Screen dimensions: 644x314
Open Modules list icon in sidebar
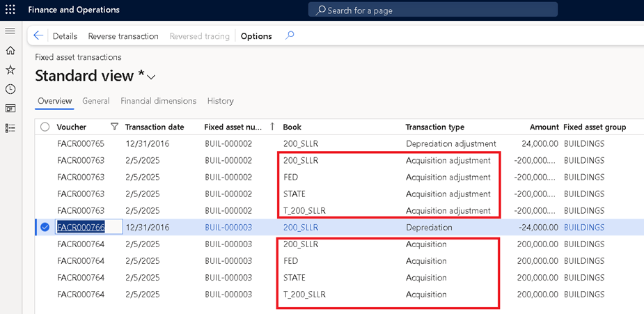pyautogui.click(x=10, y=128)
